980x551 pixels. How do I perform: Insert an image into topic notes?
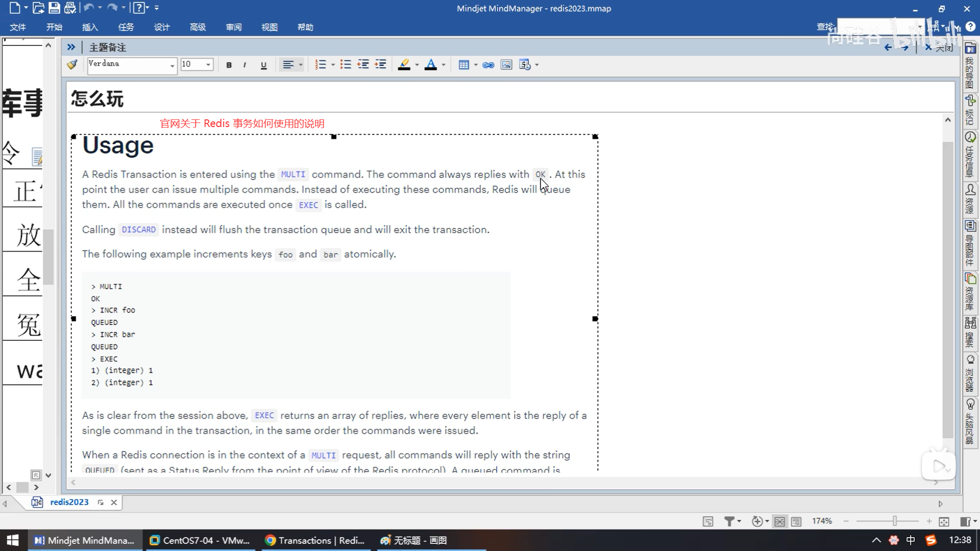[506, 65]
